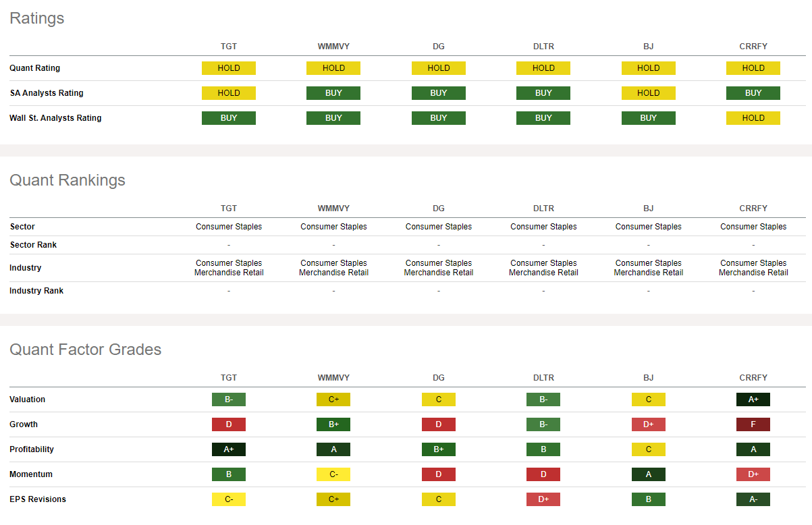
Task: Click WMMVY SA Analysts BUY badge
Action: [333, 93]
